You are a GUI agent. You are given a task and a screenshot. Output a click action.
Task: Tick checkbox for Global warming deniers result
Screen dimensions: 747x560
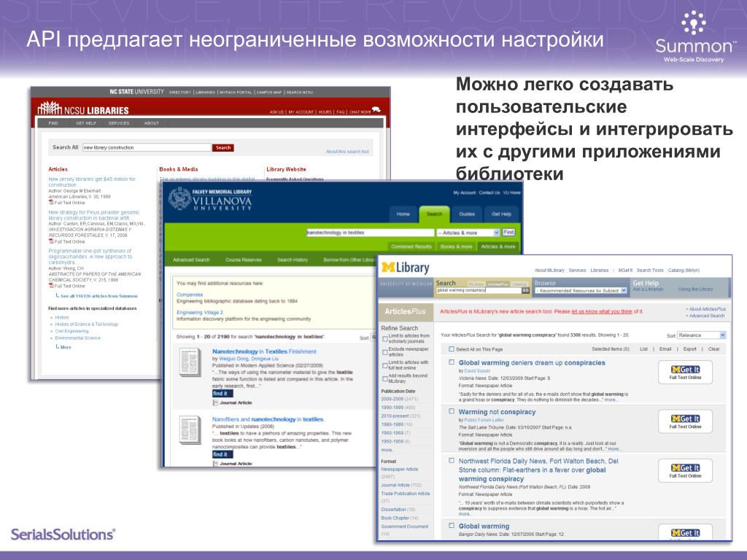pos(451,362)
